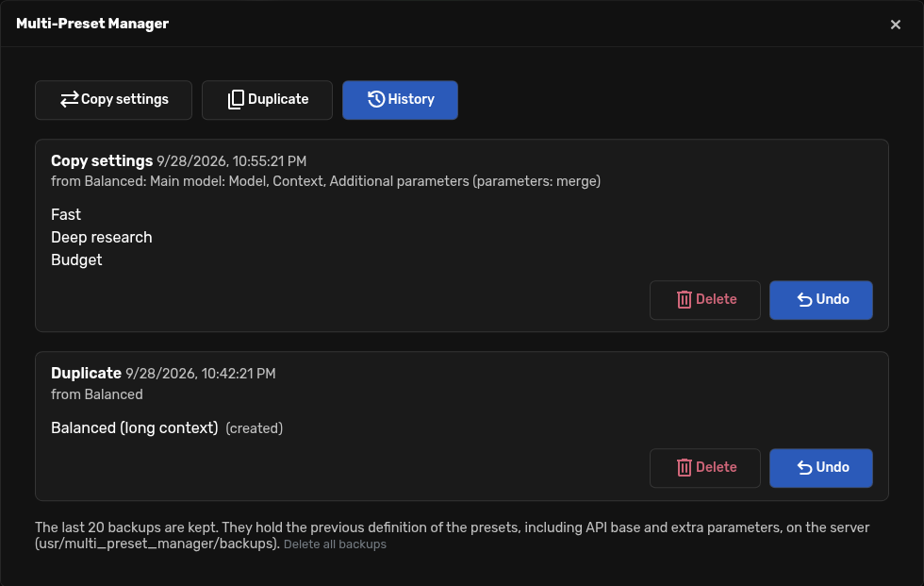Close the Multi-Preset Manager dialog
Viewport: 924px width, 586px height.
(895, 25)
